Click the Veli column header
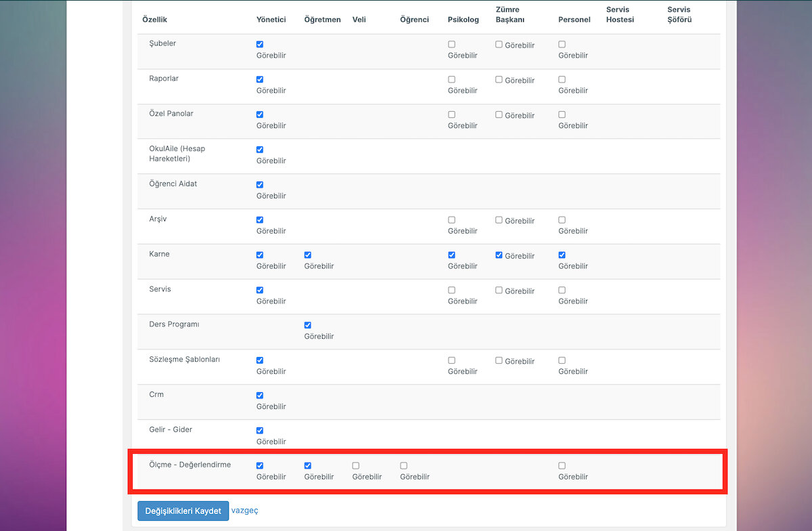This screenshot has width=812, height=531. (359, 20)
